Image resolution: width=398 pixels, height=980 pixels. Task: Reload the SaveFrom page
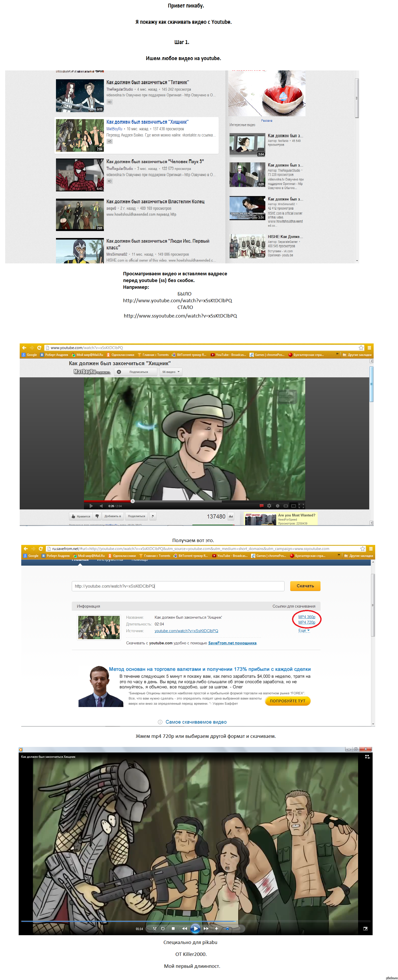41,549
